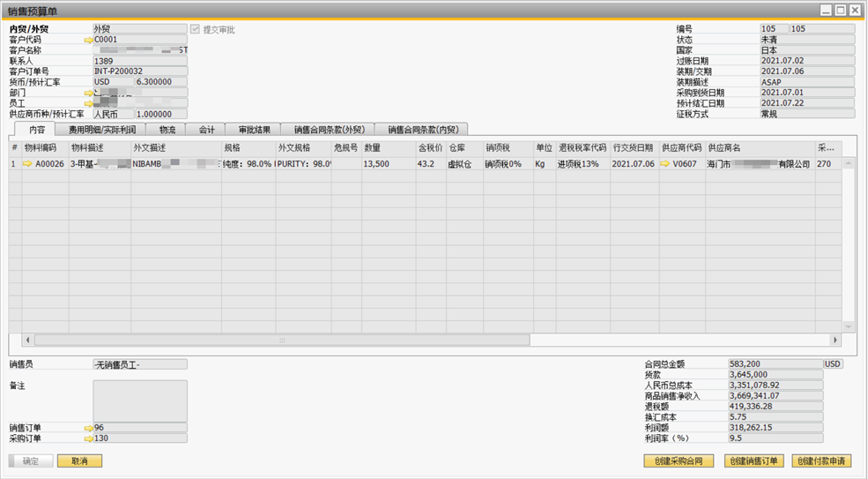
Task: Open the supplier currency field 人民币
Action: tap(114, 114)
